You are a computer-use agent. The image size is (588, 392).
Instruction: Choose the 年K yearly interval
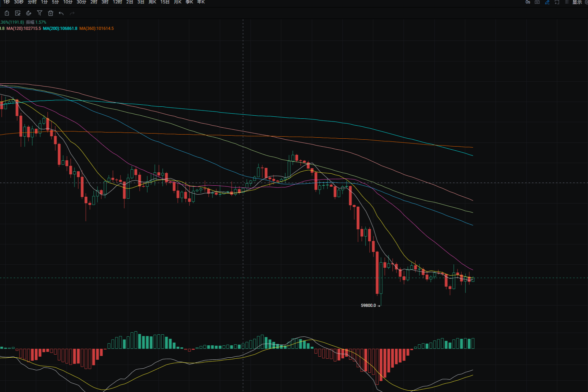[x=201, y=2]
